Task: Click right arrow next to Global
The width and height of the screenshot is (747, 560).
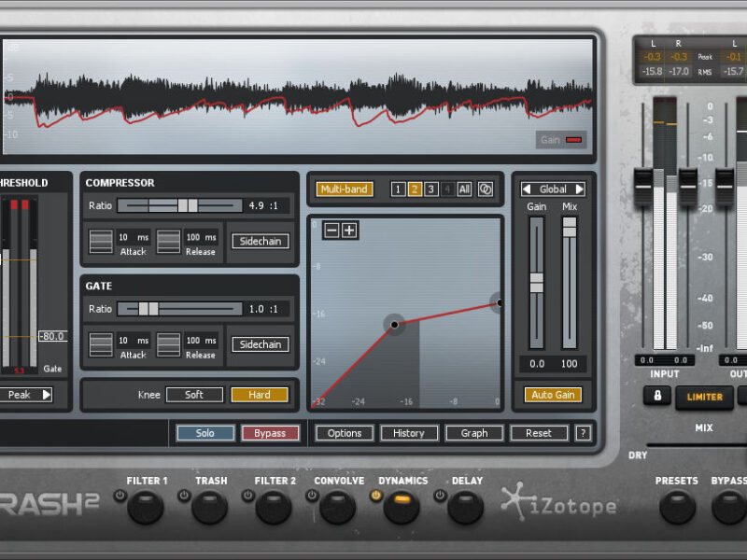Action: (x=580, y=189)
